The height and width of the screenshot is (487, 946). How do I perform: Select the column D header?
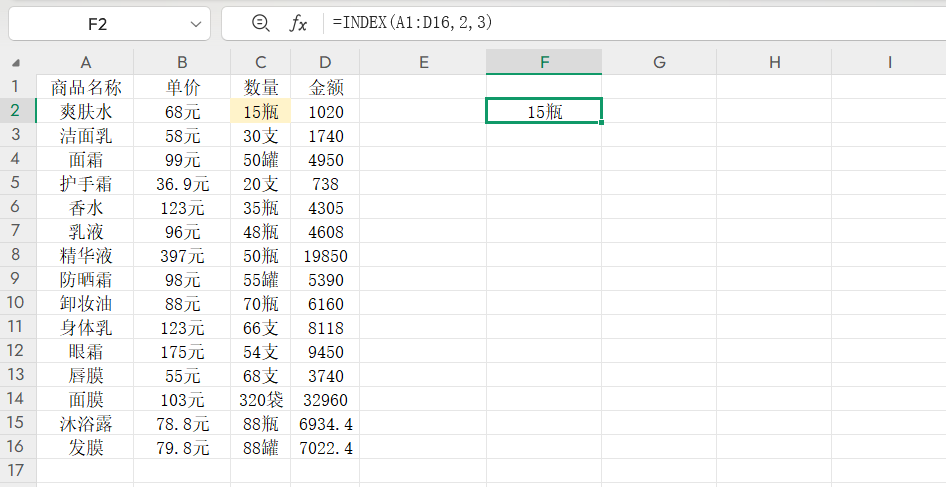tap(325, 62)
